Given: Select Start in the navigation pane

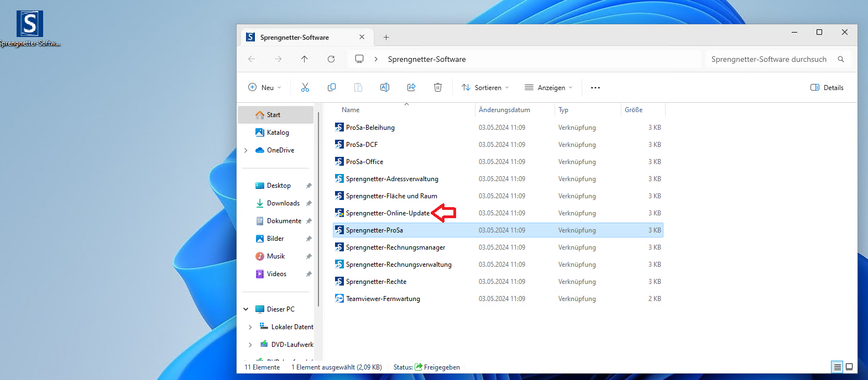Looking at the screenshot, I should 275,115.
